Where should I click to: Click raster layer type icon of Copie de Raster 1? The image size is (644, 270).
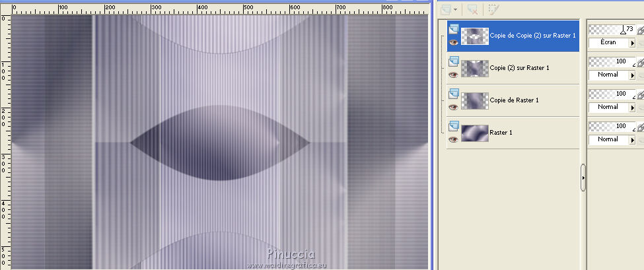[x=454, y=94]
